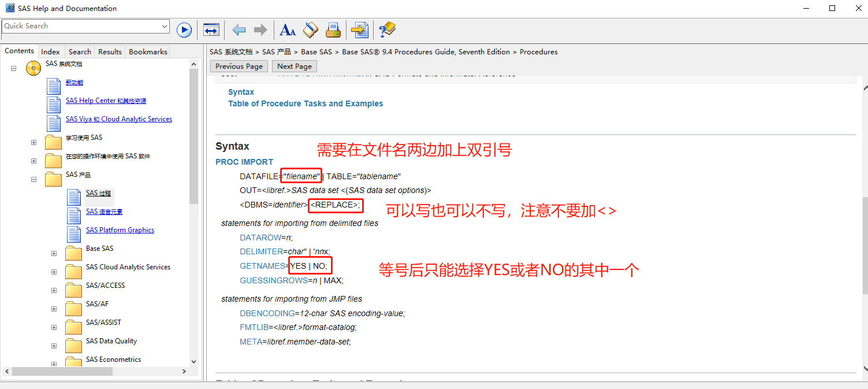
Task: Click the highlighter marker icon in toolbar
Action: 311,30
